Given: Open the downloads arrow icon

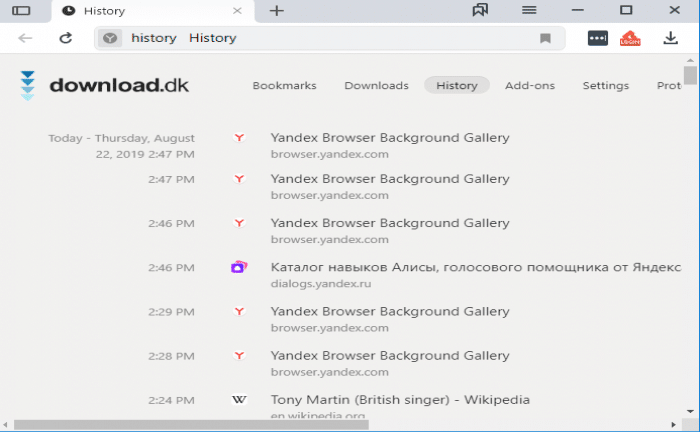Looking at the screenshot, I should click(x=671, y=38).
